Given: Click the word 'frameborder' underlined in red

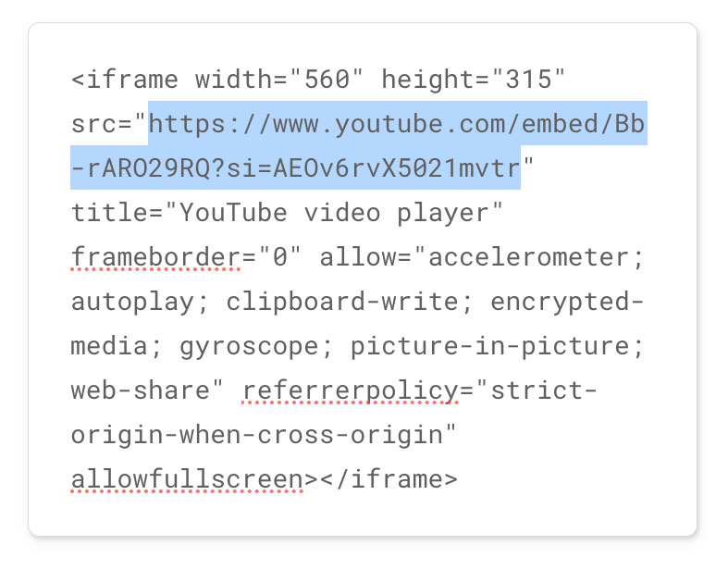Looking at the screenshot, I should pyautogui.click(x=155, y=257).
